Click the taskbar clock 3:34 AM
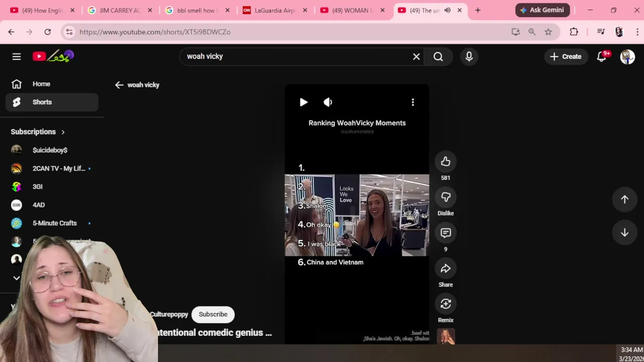Image resolution: width=644 pixels, height=362 pixels. [x=631, y=350]
